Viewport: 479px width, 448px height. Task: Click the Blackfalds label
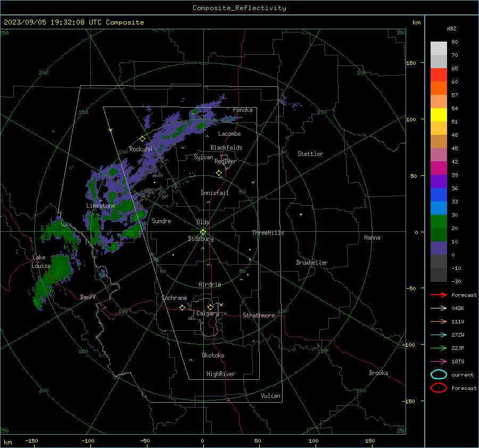(226, 148)
